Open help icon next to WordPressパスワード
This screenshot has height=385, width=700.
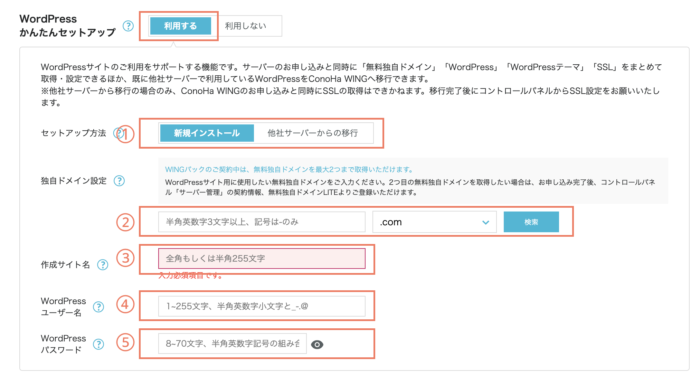[x=99, y=344]
